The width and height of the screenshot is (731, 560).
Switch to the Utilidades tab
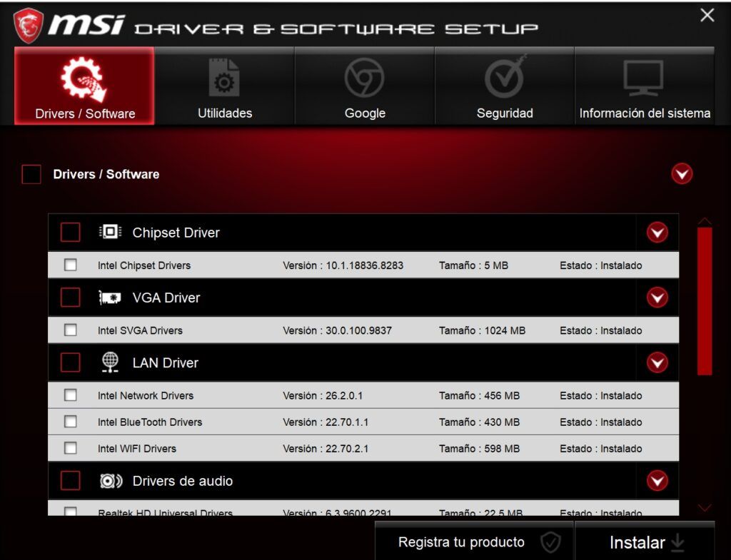tap(225, 86)
